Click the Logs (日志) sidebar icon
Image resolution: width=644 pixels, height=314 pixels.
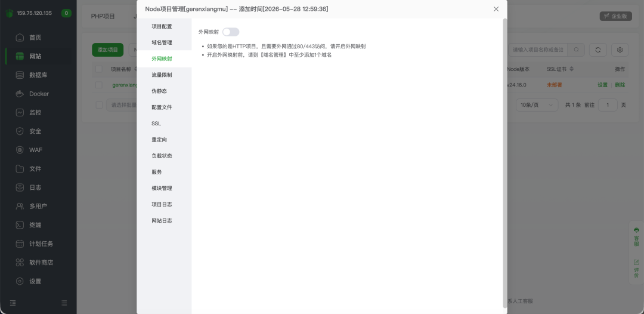[20, 187]
